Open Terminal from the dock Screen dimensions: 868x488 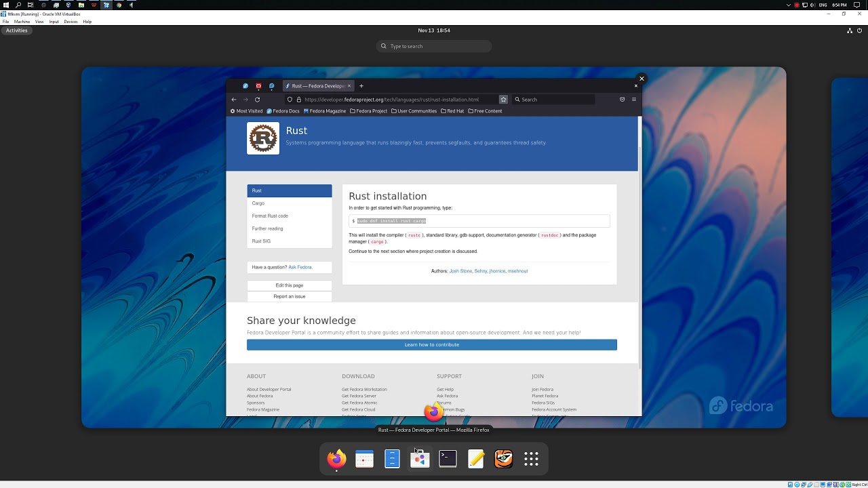(448, 459)
